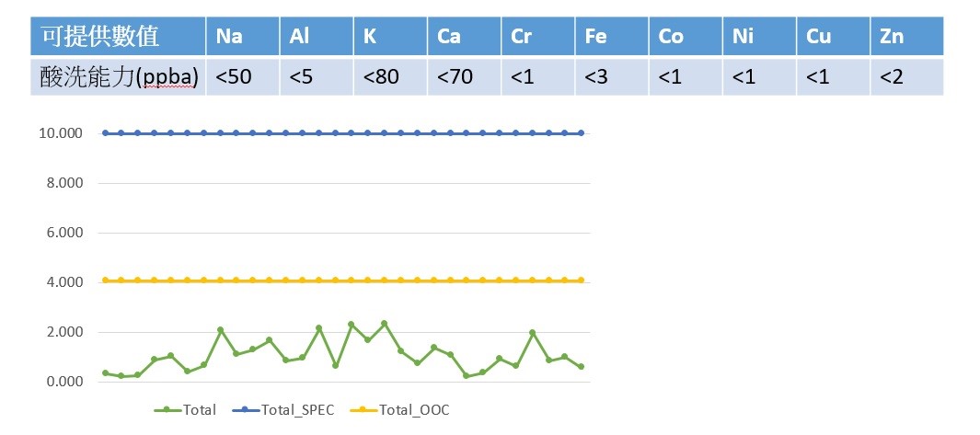The image size is (980, 435).
Task: Click the Na column header cell
Action: tap(243, 37)
